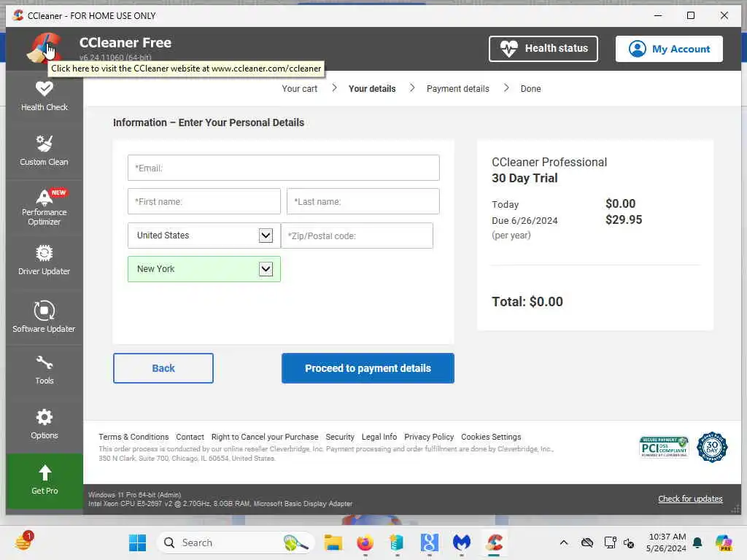This screenshot has width=747, height=560.
Task: Open the New York state dropdown
Action: click(x=204, y=269)
